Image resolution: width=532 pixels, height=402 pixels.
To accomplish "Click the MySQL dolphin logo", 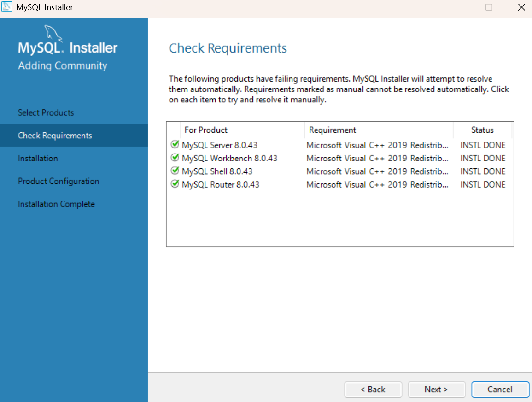I will click(x=53, y=34).
